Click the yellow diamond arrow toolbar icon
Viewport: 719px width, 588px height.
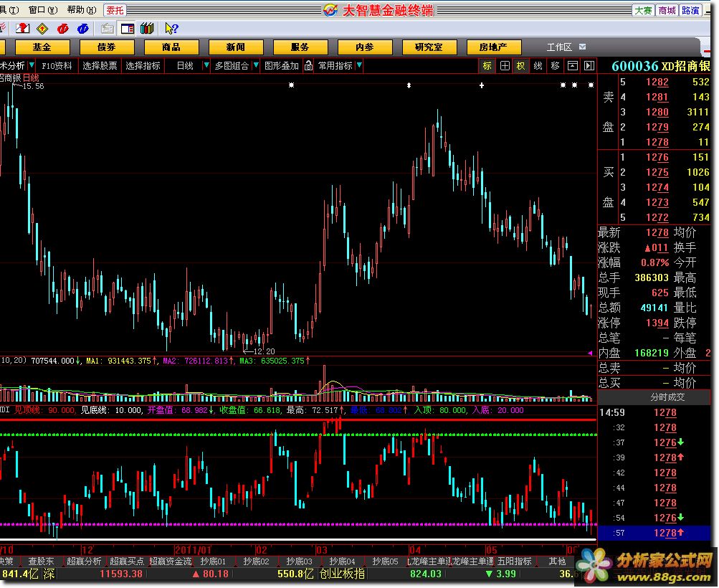[x=42, y=29]
